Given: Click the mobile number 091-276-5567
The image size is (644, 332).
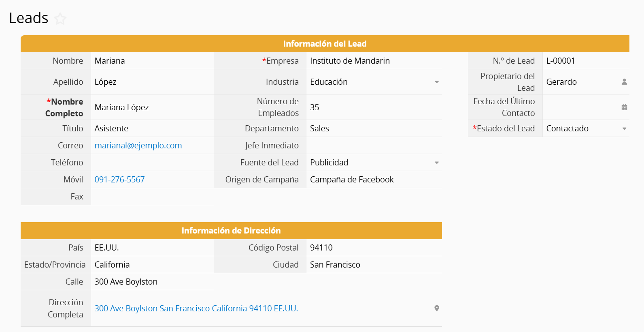Looking at the screenshot, I should tap(119, 180).
